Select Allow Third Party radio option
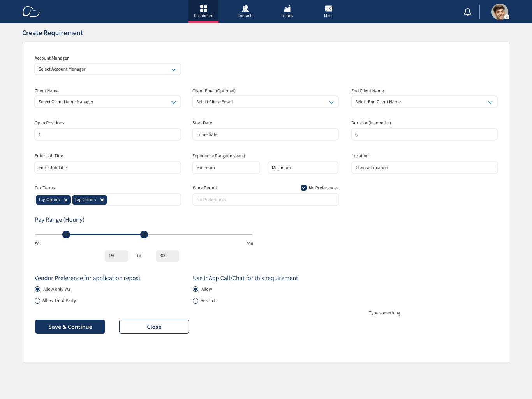 37,301
